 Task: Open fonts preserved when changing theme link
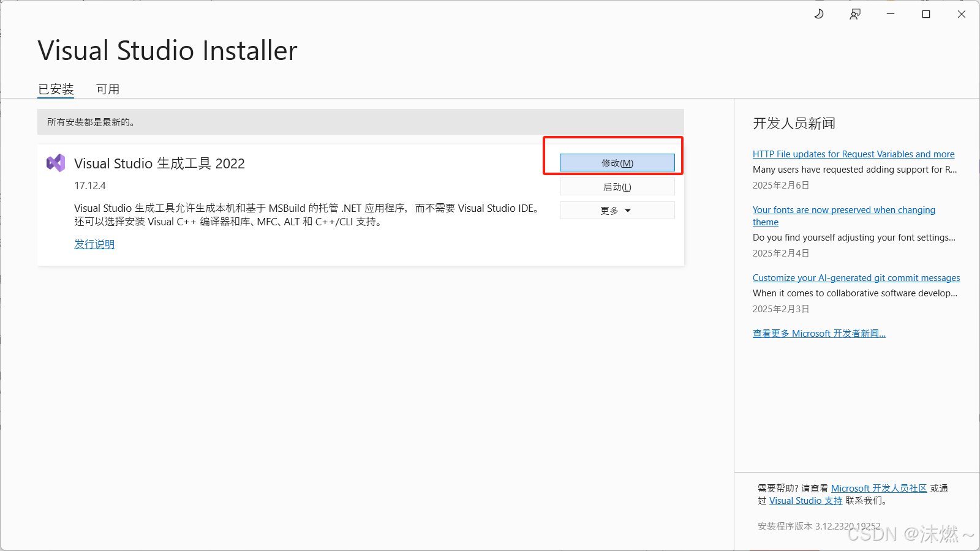(x=844, y=216)
